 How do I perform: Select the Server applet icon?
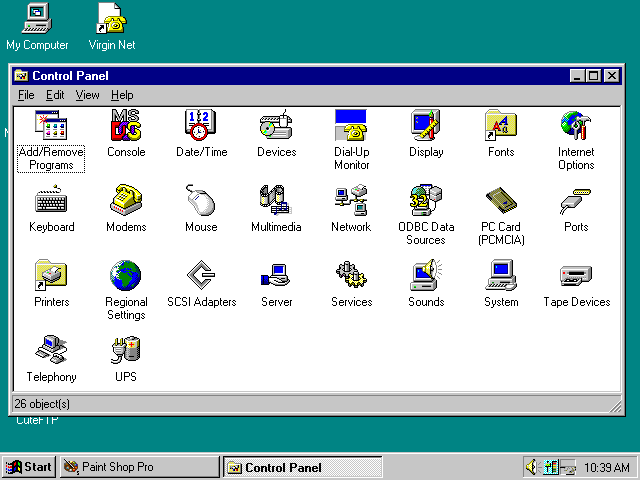pos(276,275)
